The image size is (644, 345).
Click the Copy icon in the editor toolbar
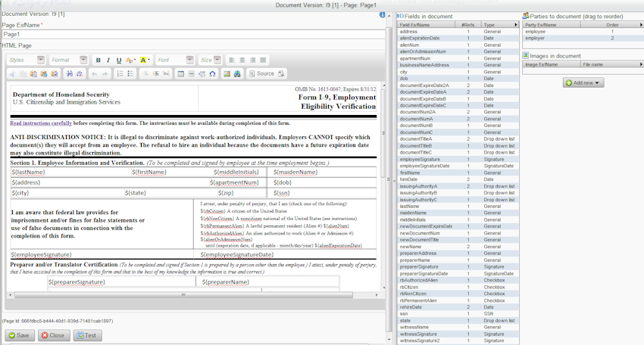coord(23,74)
